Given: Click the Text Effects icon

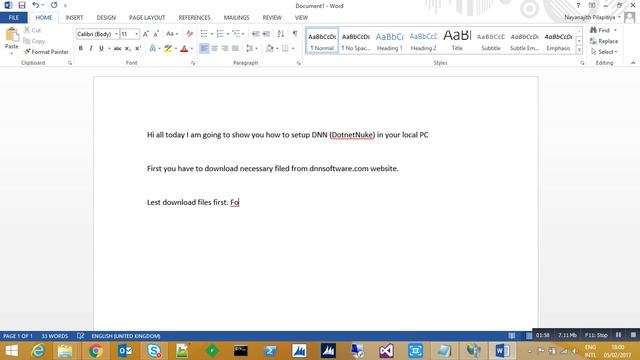Looking at the screenshot, I should pyautogui.click(x=153, y=49).
